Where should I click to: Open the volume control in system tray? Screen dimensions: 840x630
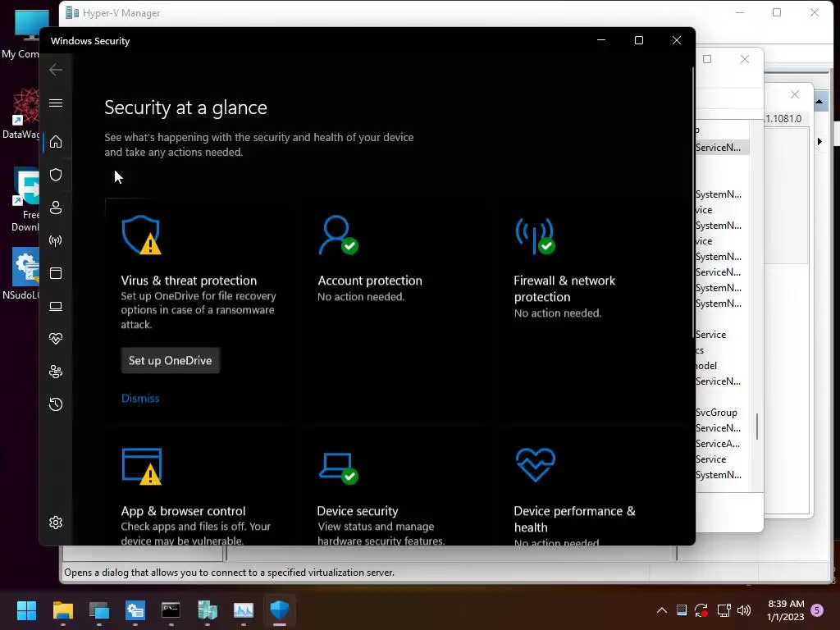click(x=744, y=610)
